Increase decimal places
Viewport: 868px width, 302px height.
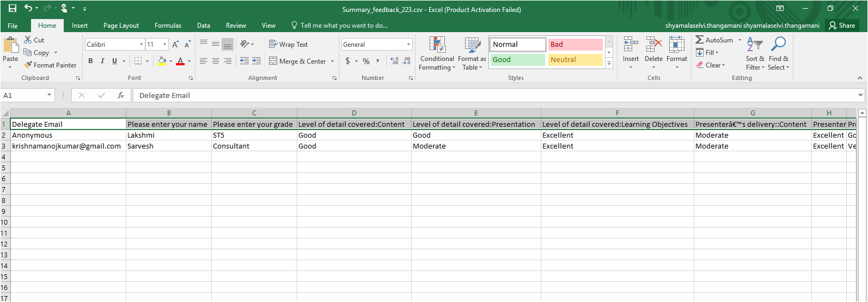(x=395, y=61)
